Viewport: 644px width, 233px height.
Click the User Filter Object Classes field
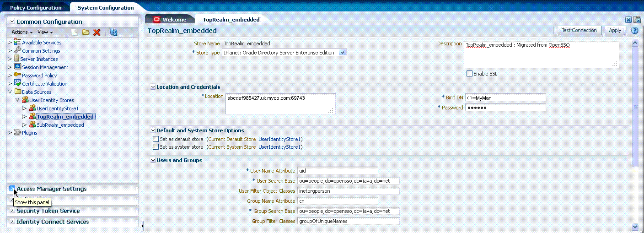click(x=349, y=191)
